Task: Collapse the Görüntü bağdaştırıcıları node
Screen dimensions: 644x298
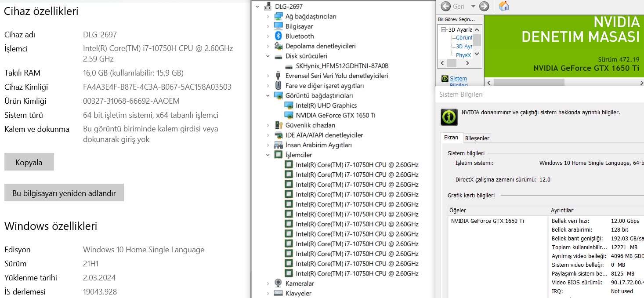Action: pyautogui.click(x=268, y=95)
